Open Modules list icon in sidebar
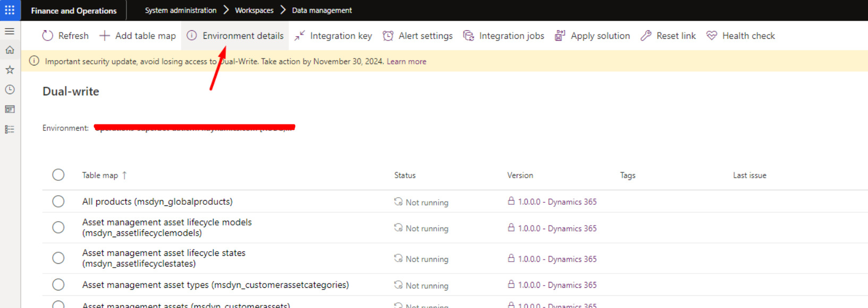 click(x=10, y=129)
